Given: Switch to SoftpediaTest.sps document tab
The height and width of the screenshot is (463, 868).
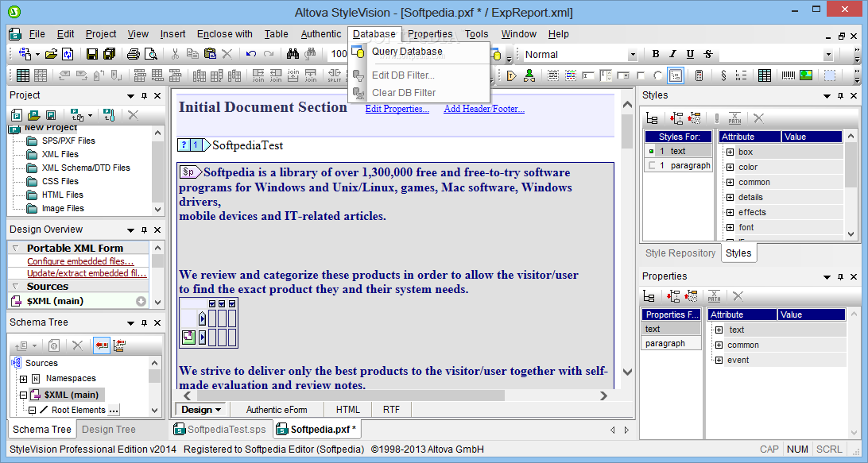Looking at the screenshot, I should 220,430.
